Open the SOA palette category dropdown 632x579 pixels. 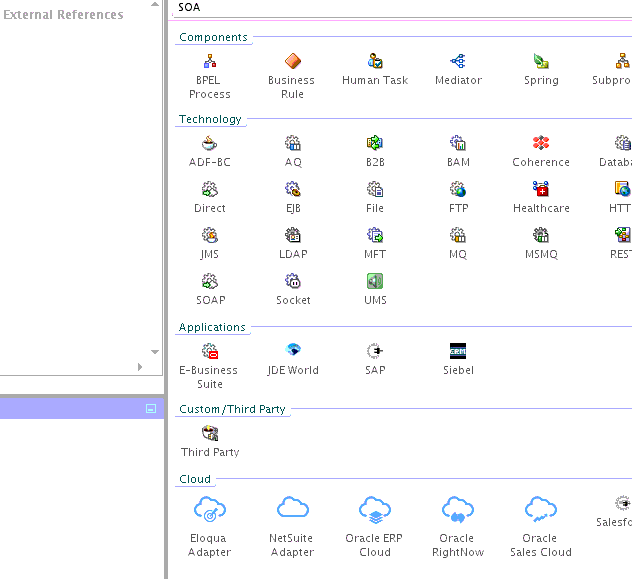pyautogui.click(x=400, y=7)
